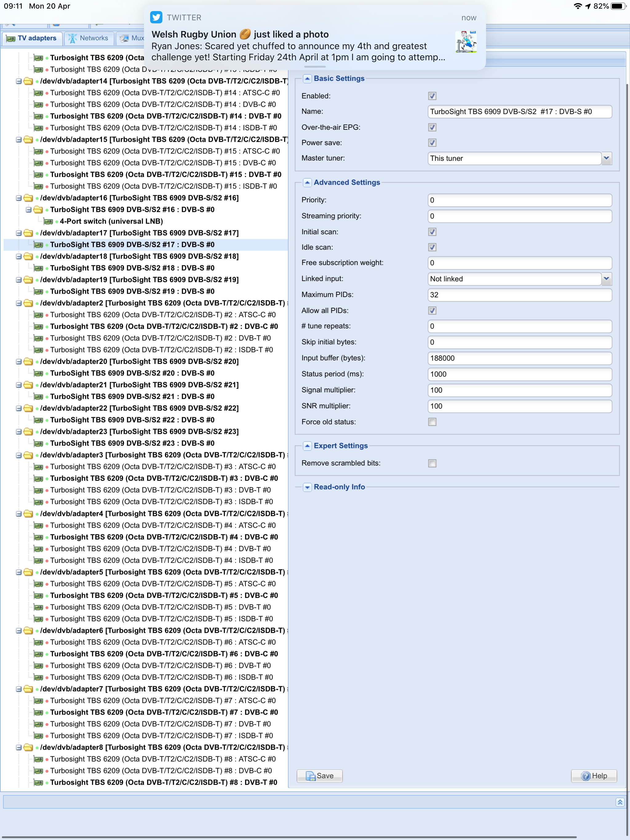Click the Input buffer (bytes) field
Viewport: 630px width, 840px height.
[x=520, y=358]
